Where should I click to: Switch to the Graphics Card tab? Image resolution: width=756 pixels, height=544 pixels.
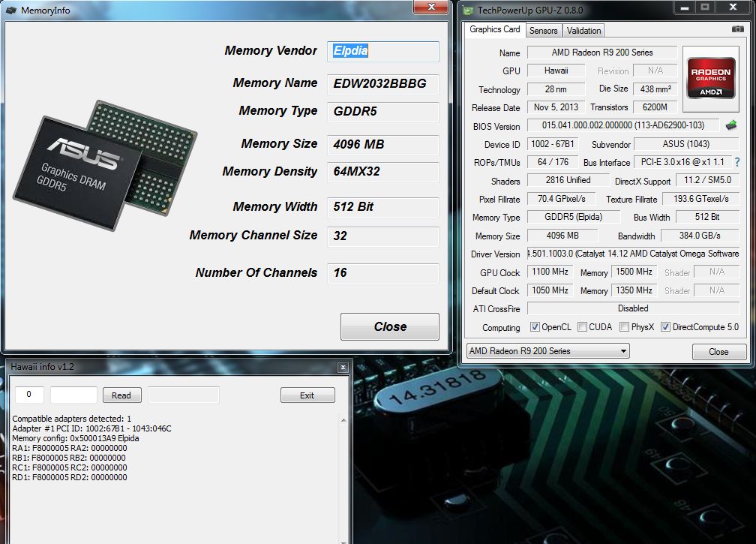(495, 29)
